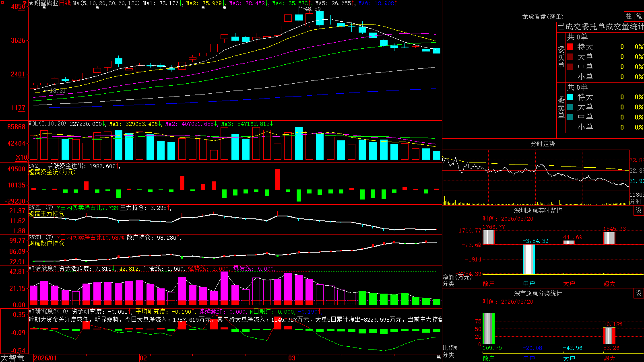The image size is (644, 362).
Task: Click the 散户 1766.77 bar in realtime monitor
Action: [488, 237]
